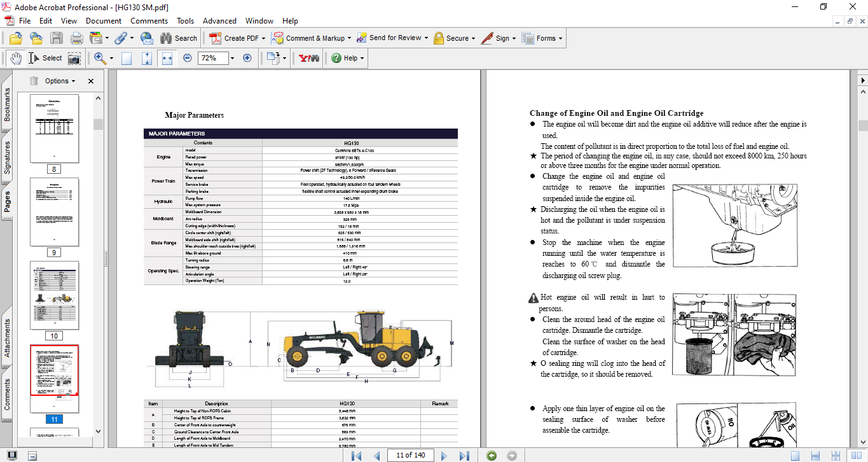
Task: Jump to the last page button
Action: (464, 455)
